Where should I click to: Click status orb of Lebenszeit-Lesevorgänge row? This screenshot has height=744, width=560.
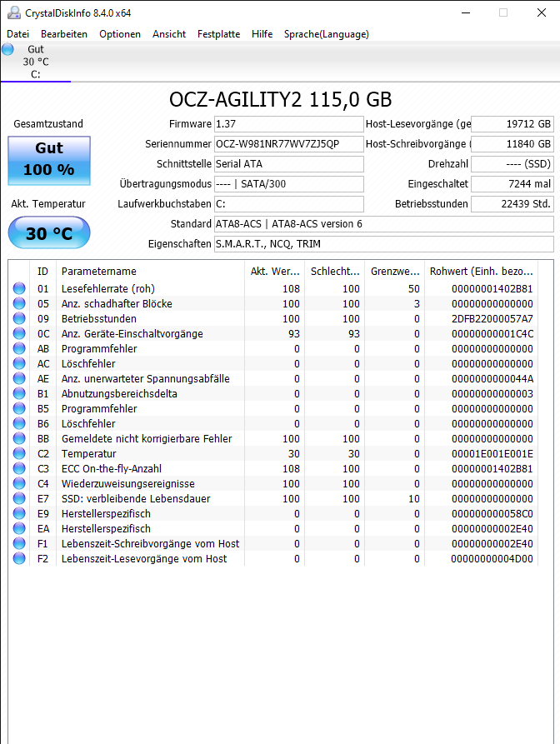(19, 558)
